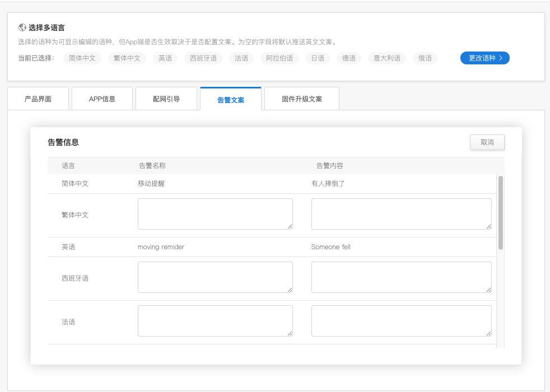Click the 选择多语言 section heading

pos(46,27)
